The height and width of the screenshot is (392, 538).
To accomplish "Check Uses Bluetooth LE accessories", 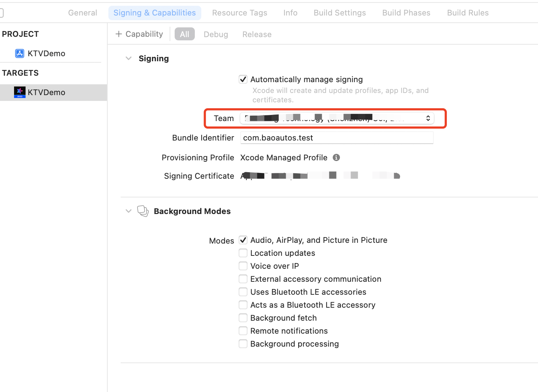I will coord(243,292).
